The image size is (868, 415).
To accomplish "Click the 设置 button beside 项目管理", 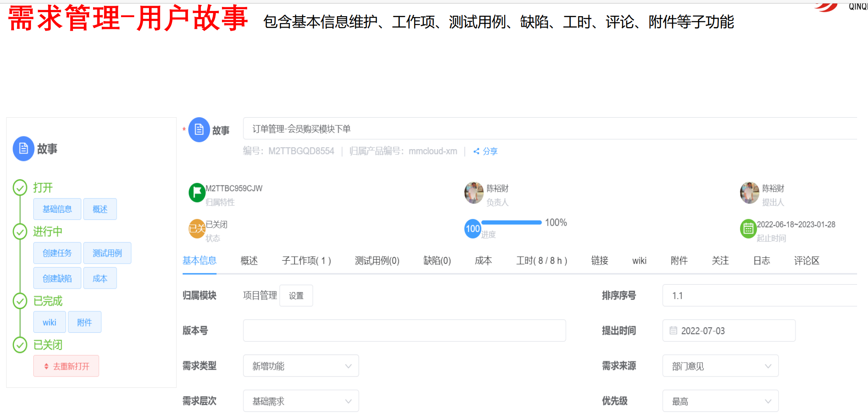I will (296, 296).
